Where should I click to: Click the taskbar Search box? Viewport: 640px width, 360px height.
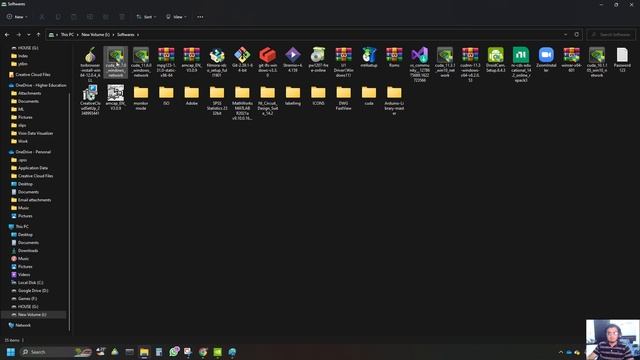click(56, 352)
